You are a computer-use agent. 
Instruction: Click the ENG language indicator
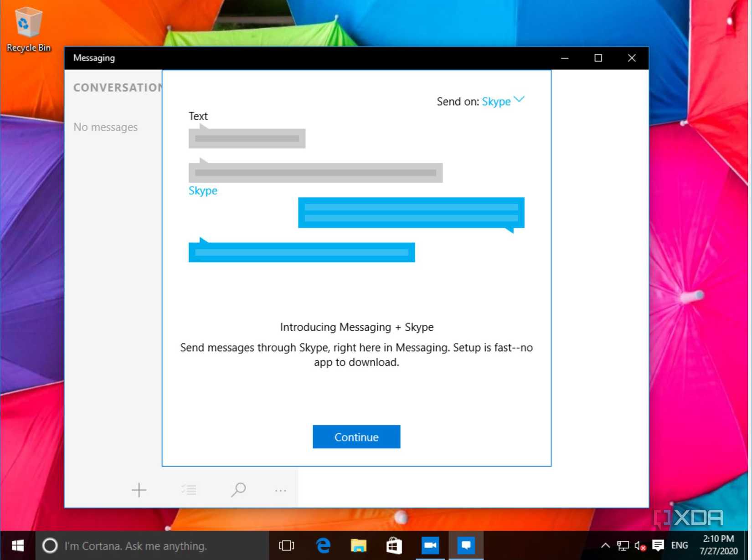tap(680, 546)
